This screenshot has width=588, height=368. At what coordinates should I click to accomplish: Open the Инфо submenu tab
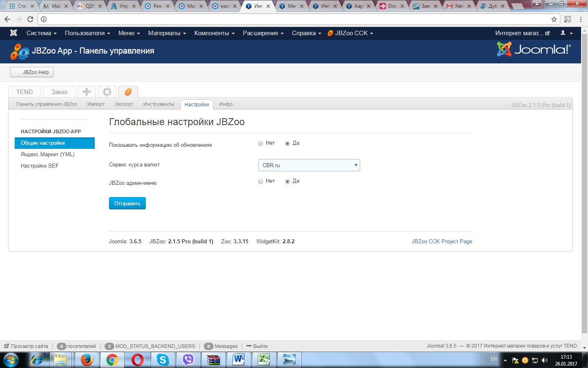click(x=226, y=104)
